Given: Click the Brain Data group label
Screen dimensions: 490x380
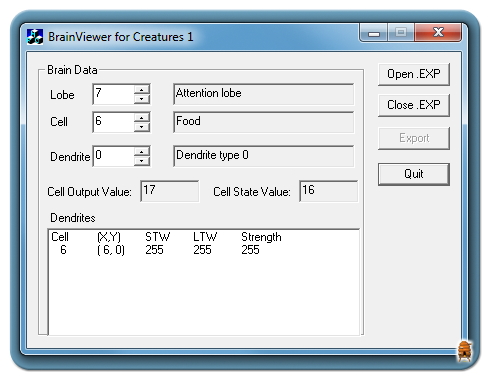Looking at the screenshot, I should (72, 70).
